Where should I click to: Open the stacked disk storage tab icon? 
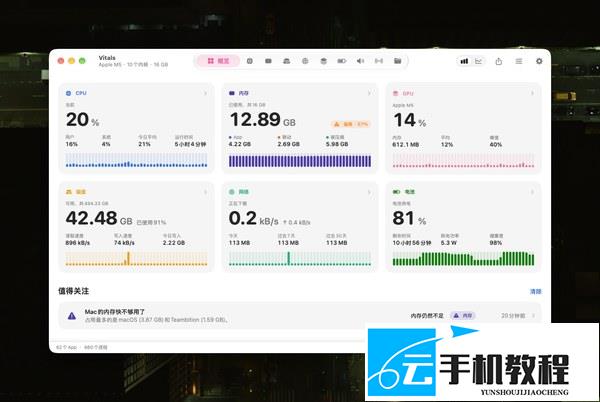[324, 61]
